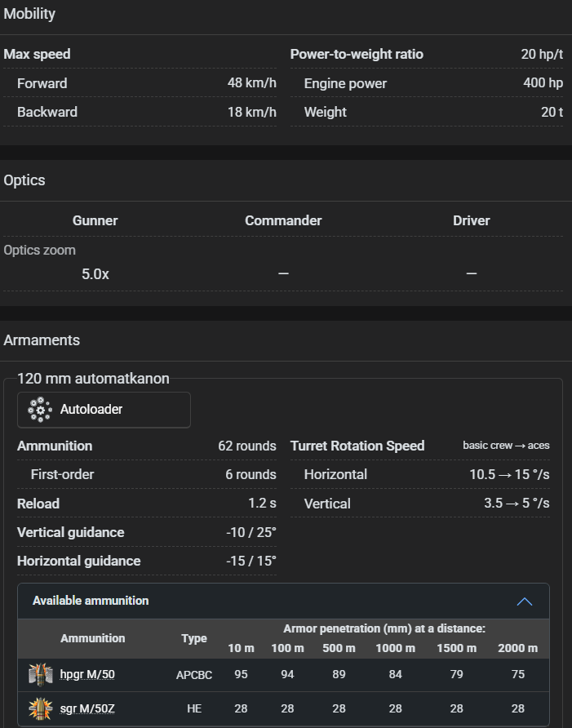Click the APCBC type cell
The image size is (572, 728).
[194, 675]
